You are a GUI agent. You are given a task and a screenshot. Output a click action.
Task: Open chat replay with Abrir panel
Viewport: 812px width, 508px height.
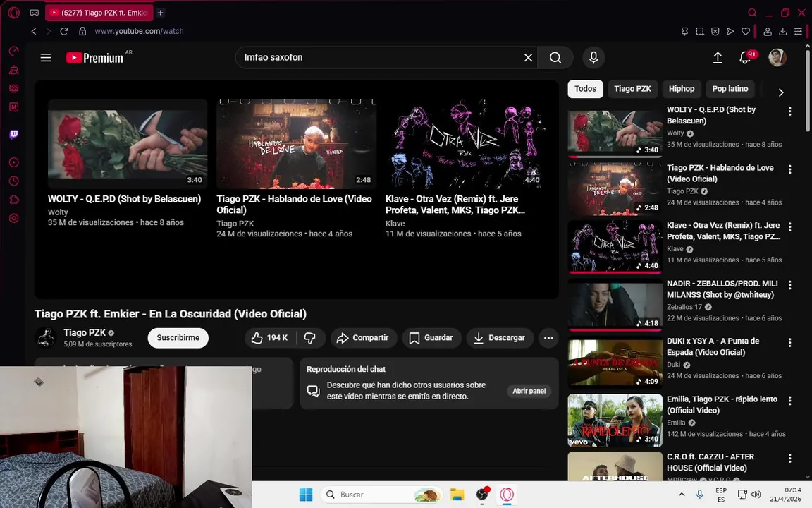pyautogui.click(x=529, y=392)
